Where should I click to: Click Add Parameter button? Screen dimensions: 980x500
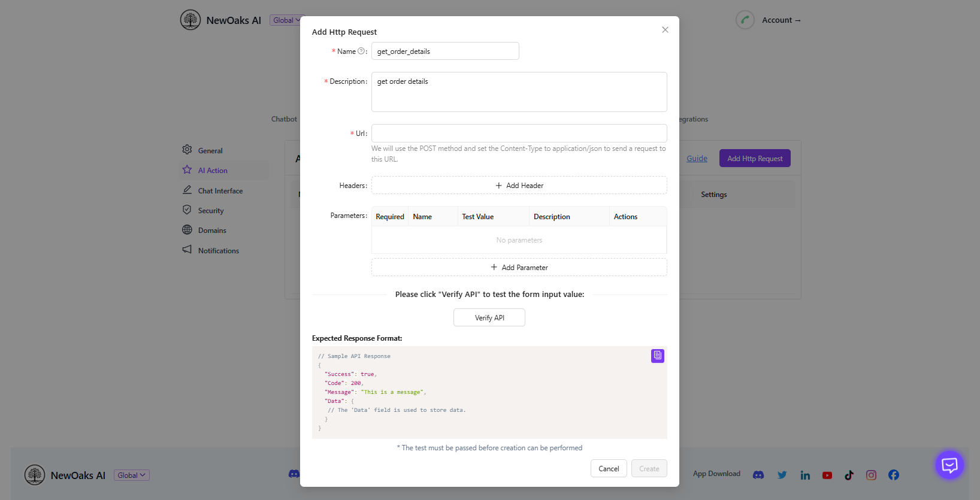(x=519, y=268)
